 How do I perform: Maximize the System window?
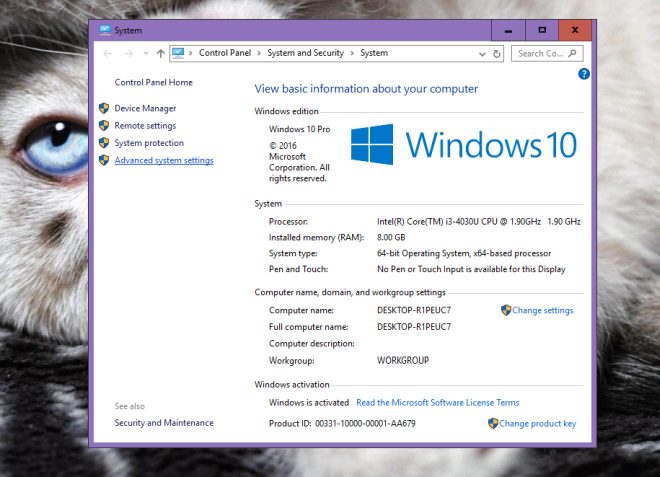point(542,30)
